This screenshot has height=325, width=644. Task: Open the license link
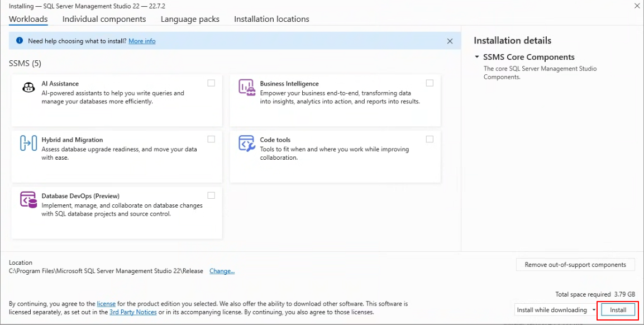pyautogui.click(x=106, y=304)
